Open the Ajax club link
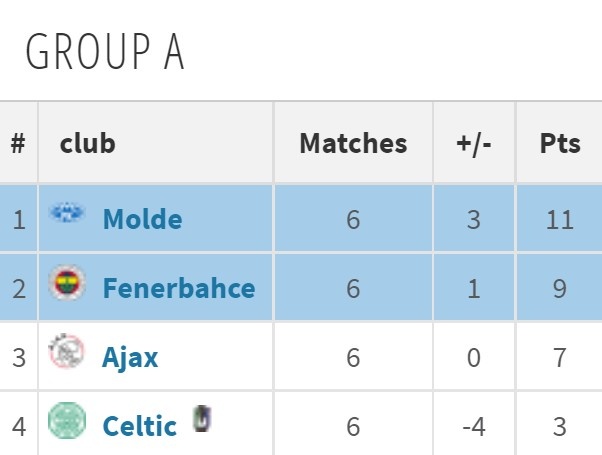The height and width of the screenshot is (455, 602). point(130,357)
